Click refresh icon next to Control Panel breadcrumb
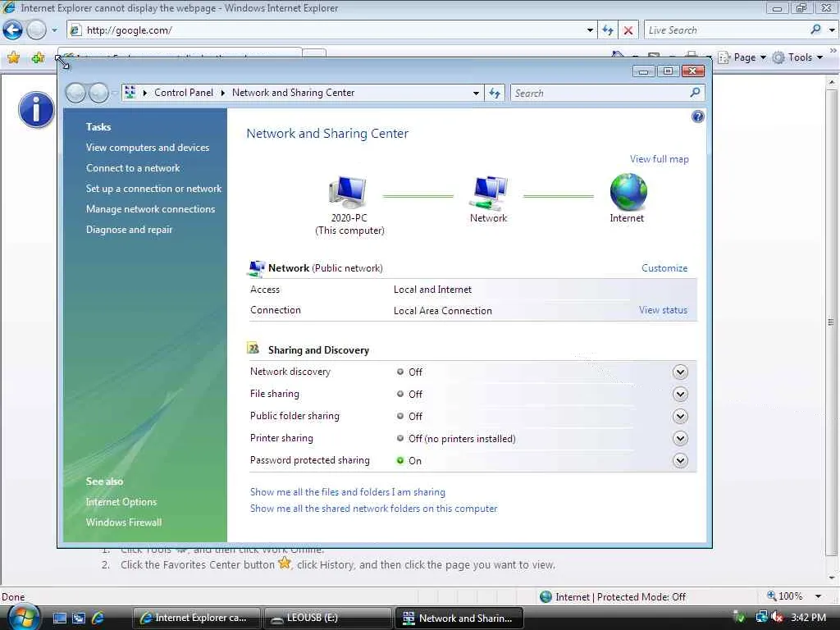Viewport: 840px width, 630px height. [495, 94]
